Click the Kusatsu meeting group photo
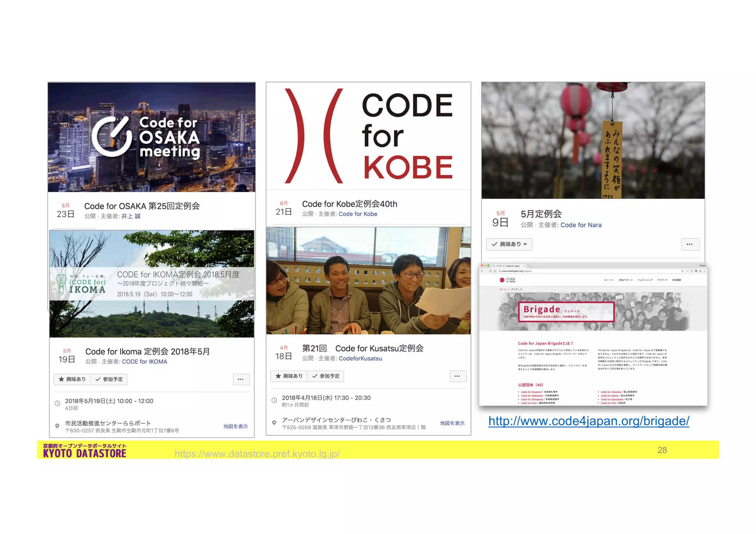The image size is (756, 534). (x=368, y=281)
